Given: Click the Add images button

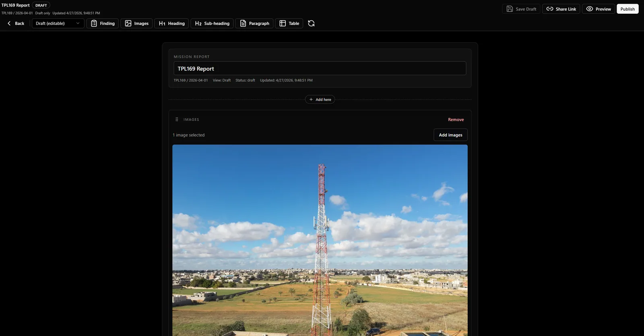Looking at the screenshot, I should [450, 135].
